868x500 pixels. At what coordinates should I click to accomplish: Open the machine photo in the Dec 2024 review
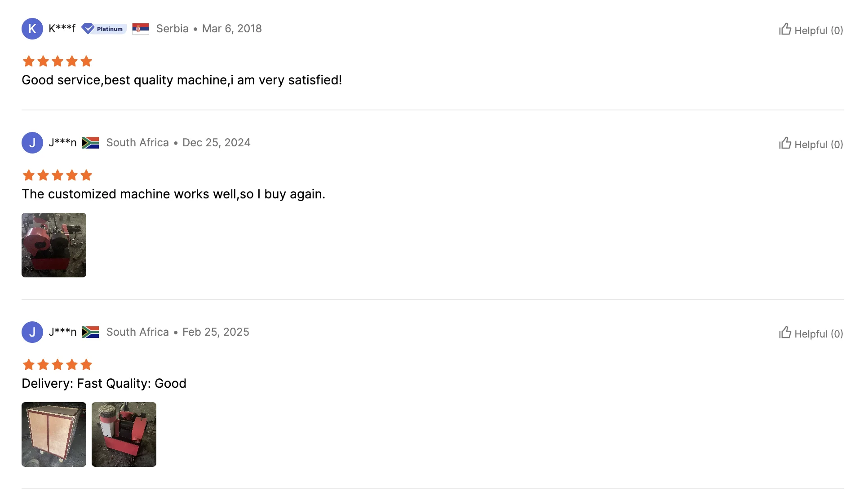(54, 245)
